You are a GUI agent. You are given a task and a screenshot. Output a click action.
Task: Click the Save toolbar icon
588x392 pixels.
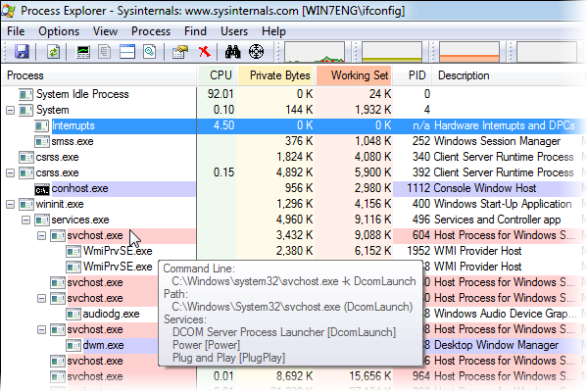point(23,51)
